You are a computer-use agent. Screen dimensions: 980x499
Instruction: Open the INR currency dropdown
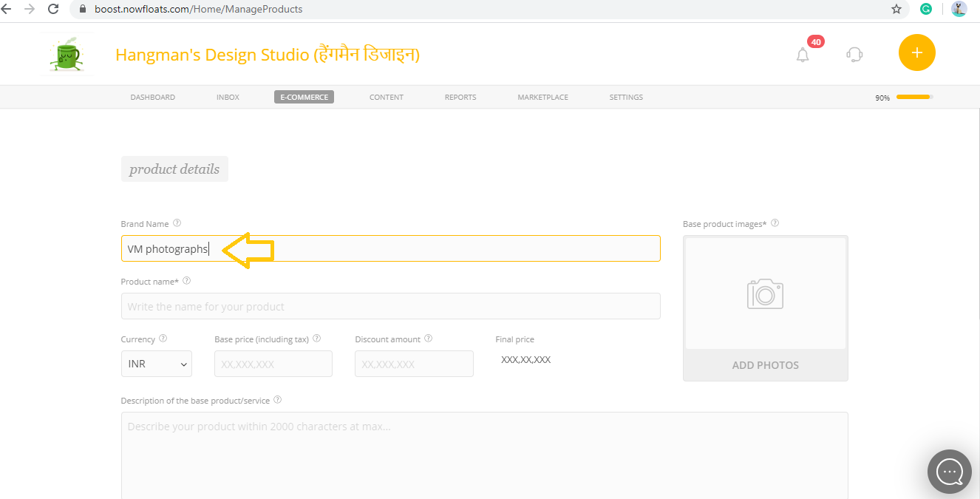tap(157, 364)
